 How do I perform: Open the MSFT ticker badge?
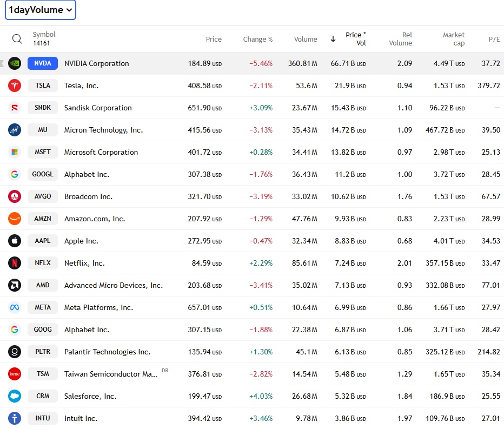(43, 152)
